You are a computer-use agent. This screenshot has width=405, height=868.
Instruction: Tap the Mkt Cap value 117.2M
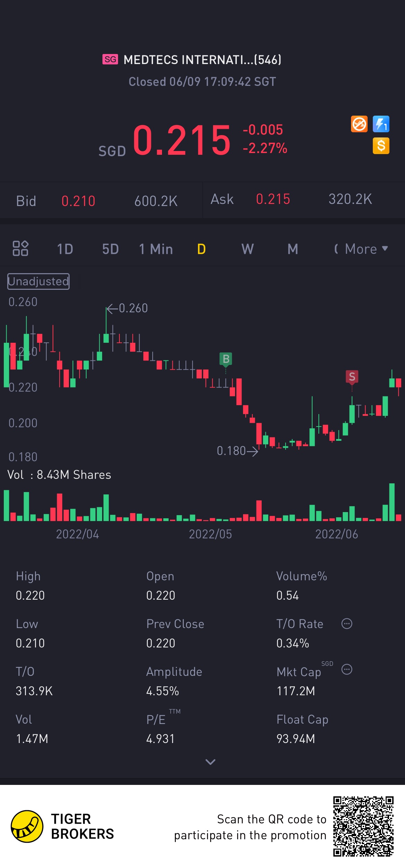pos(296,691)
